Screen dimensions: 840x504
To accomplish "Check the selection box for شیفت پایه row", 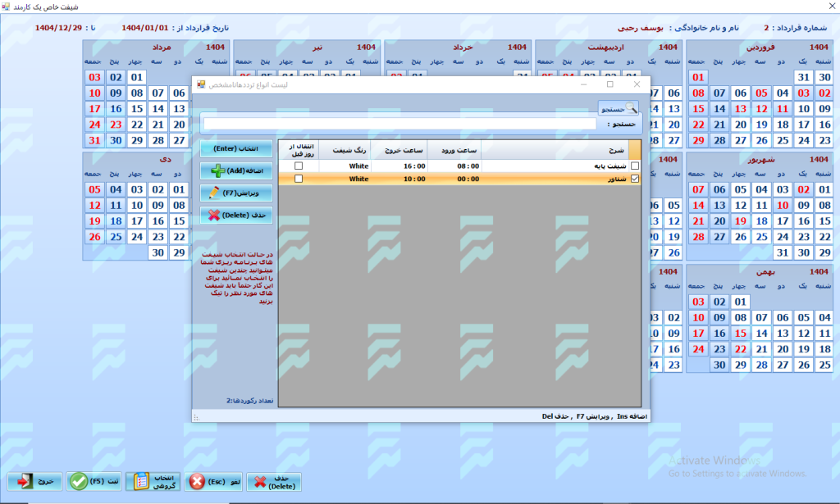I will point(634,166).
